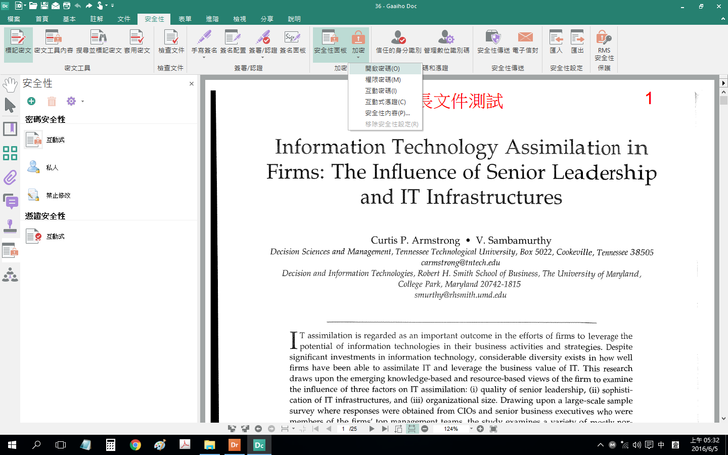Click the 電子信封 envelope icon
Viewport: 728px width, 455px height.
coord(525,42)
